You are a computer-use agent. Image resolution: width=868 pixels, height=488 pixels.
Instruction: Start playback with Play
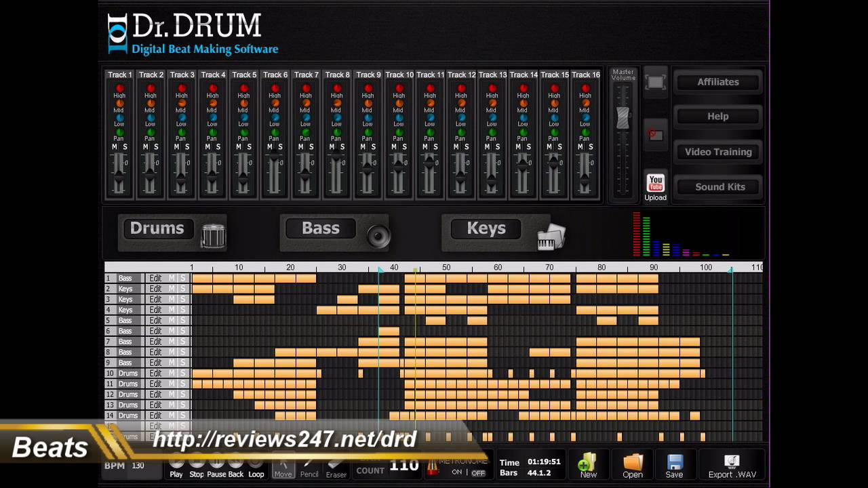point(176,467)
